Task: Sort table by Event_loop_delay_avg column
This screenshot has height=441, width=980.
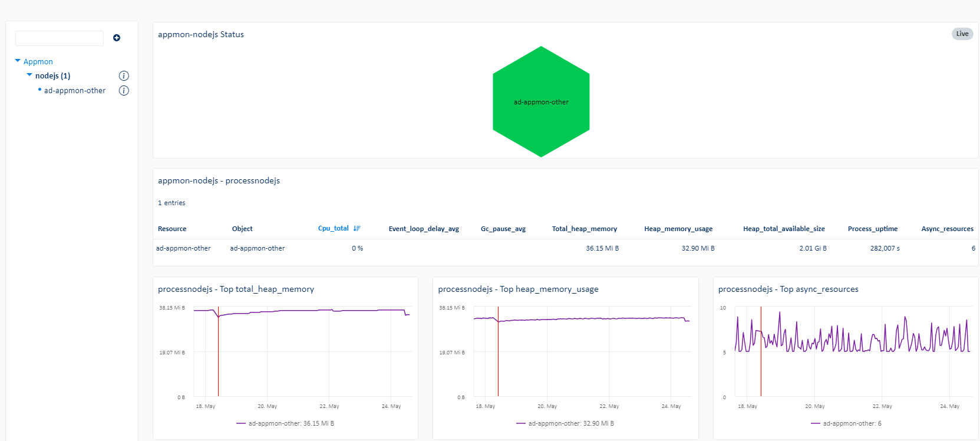Action: (424, 229)
